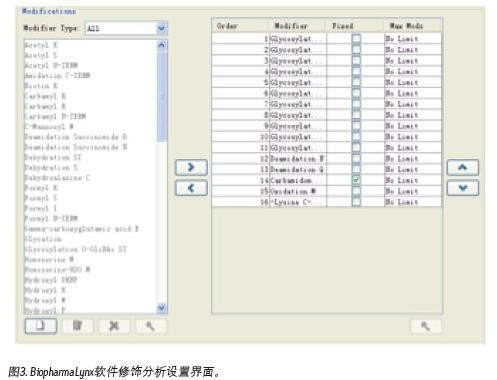The height and width of the screenshot is (380, 497).
Task: Click the new modifier page icon
Action: 41,326
